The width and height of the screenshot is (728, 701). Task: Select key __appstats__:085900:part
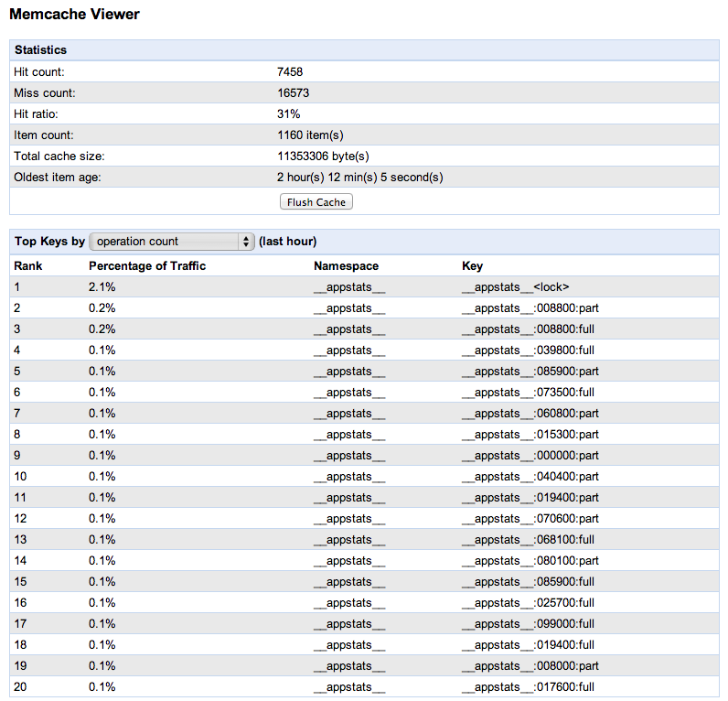pyautogui.click(x=530, y=372)
